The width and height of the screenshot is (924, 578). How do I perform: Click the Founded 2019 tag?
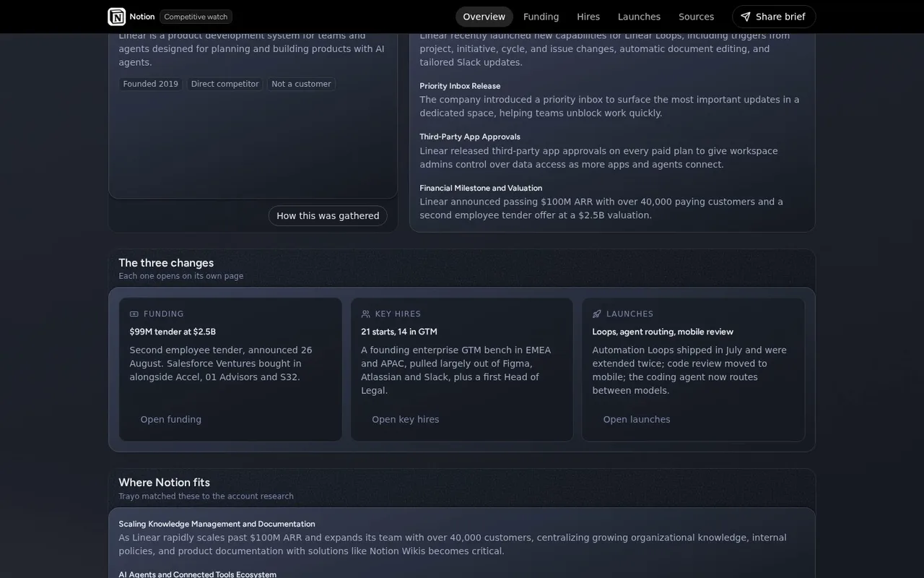point(151,85)
